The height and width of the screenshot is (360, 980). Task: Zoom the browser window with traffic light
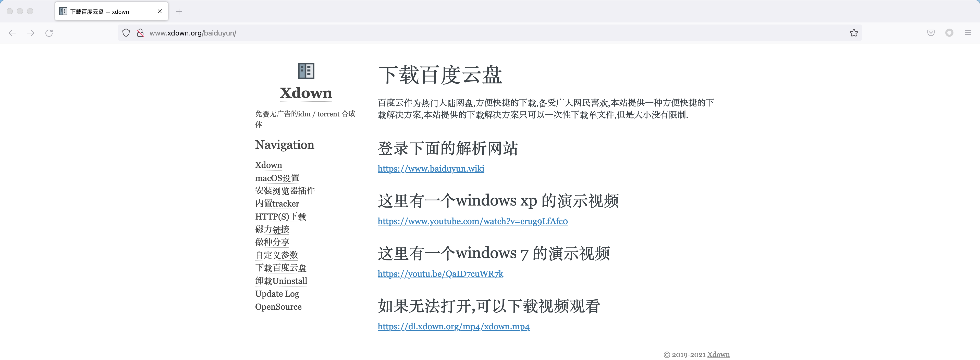coord(30,11)
